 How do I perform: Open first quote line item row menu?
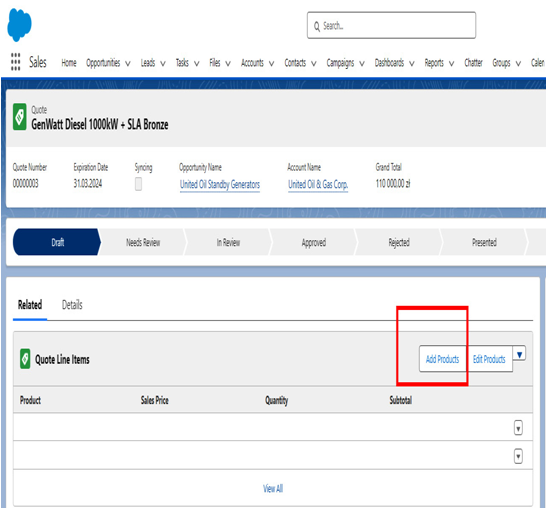518,428
